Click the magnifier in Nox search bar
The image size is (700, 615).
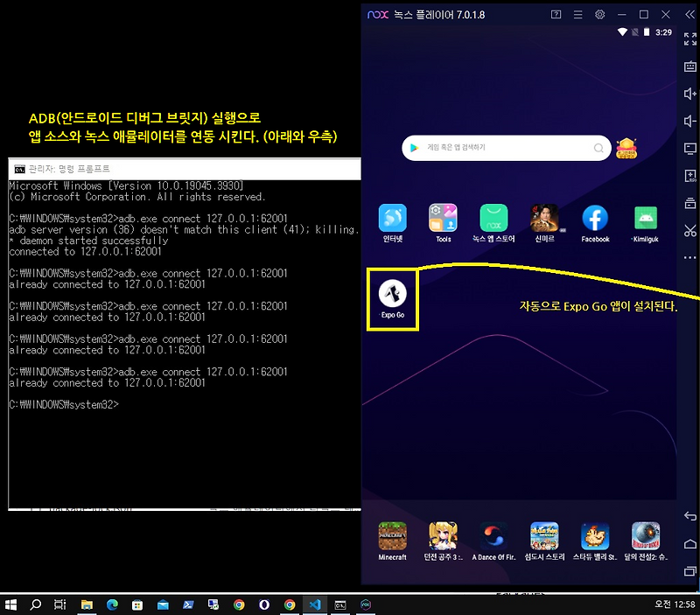598,148
